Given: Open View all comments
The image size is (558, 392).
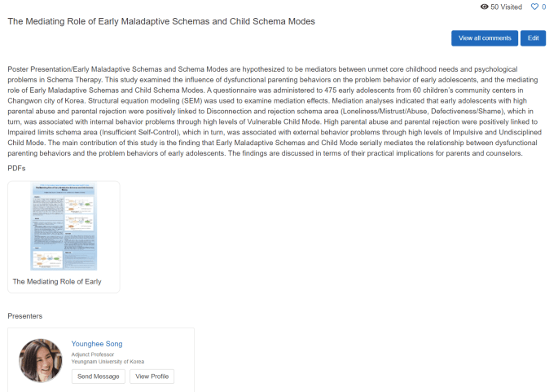Looking at the screenshot, I should [x=485, y=38].
